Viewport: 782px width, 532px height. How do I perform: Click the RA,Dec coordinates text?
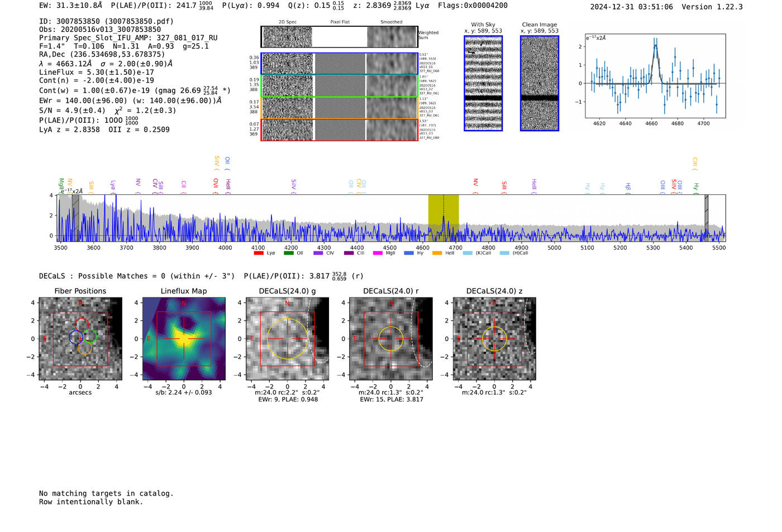102,54
